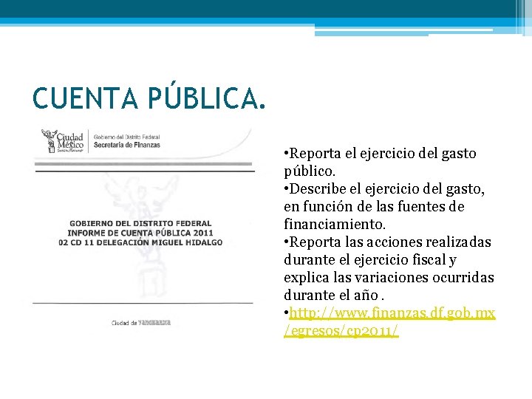
Task: Select the text 'Gobierno del Distrito Federal' header
Action: pos(126,137)
